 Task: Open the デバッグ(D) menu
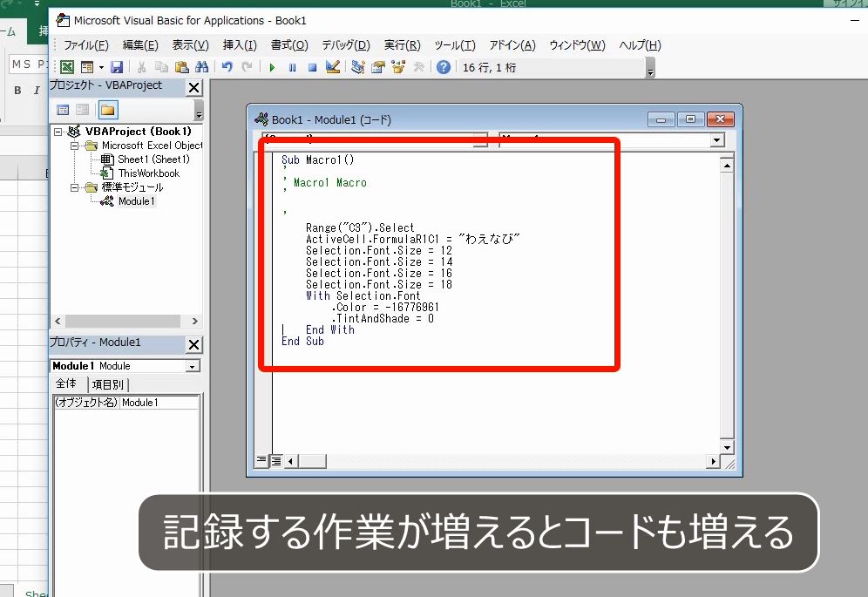pos(345,45)
